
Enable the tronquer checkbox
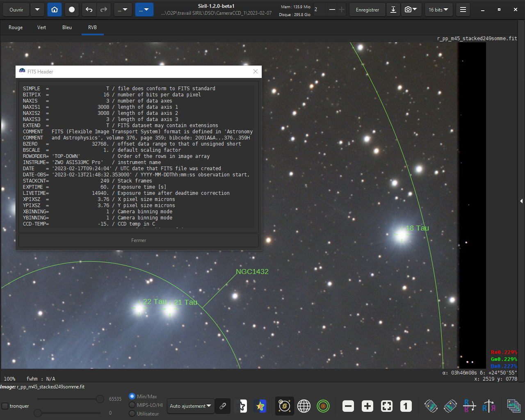[x=5, y=406]
